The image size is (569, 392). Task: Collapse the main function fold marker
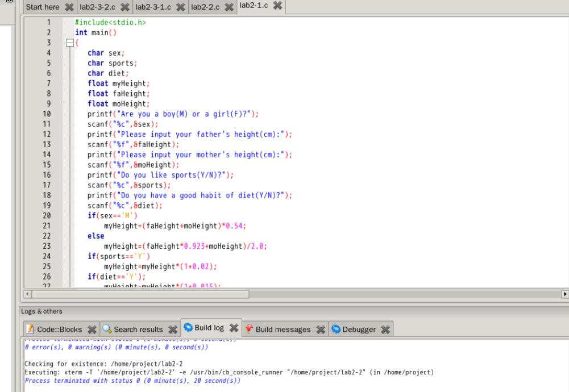pos(70,43)
